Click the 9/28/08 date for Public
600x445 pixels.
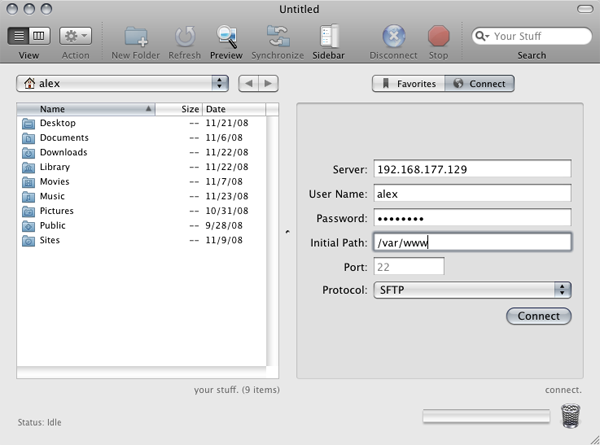point(224,225)
